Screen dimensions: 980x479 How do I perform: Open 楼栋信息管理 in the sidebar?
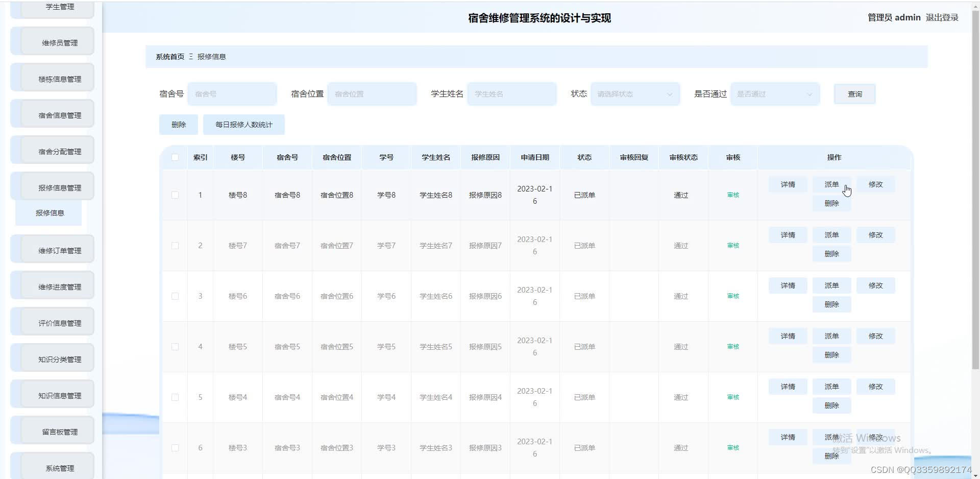click(x=52, y=78)
